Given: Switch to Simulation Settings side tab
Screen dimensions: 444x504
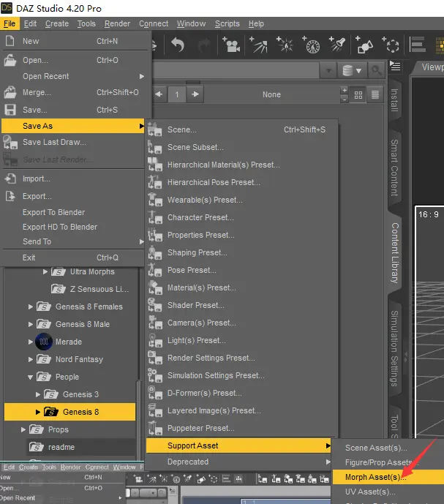Looking at the screenshot, I should [x=394, y=348].
